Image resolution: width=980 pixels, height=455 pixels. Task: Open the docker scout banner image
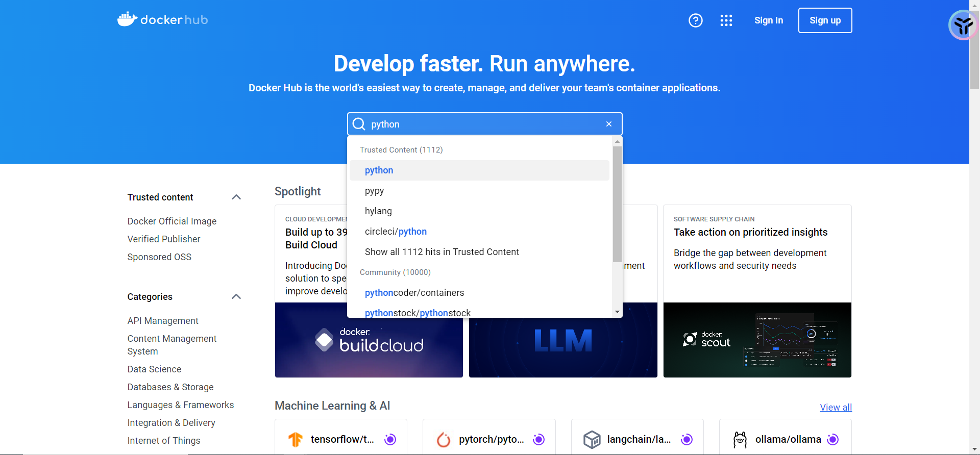757,340
